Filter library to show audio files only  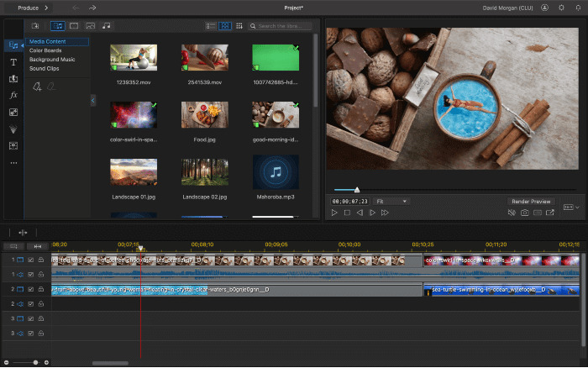[x=106, y=26]
